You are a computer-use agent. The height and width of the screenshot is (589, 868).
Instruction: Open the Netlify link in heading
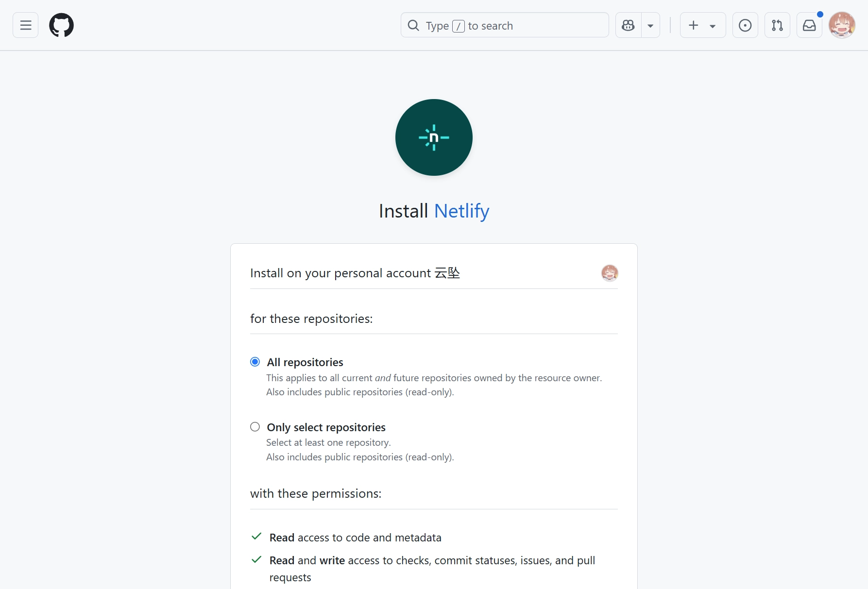click(461, 211)
